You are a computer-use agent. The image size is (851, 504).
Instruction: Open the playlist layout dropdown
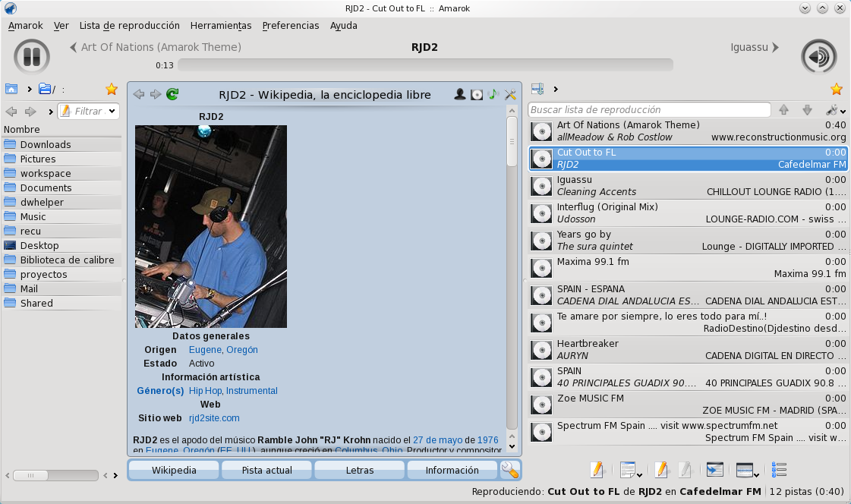point(747,470)
